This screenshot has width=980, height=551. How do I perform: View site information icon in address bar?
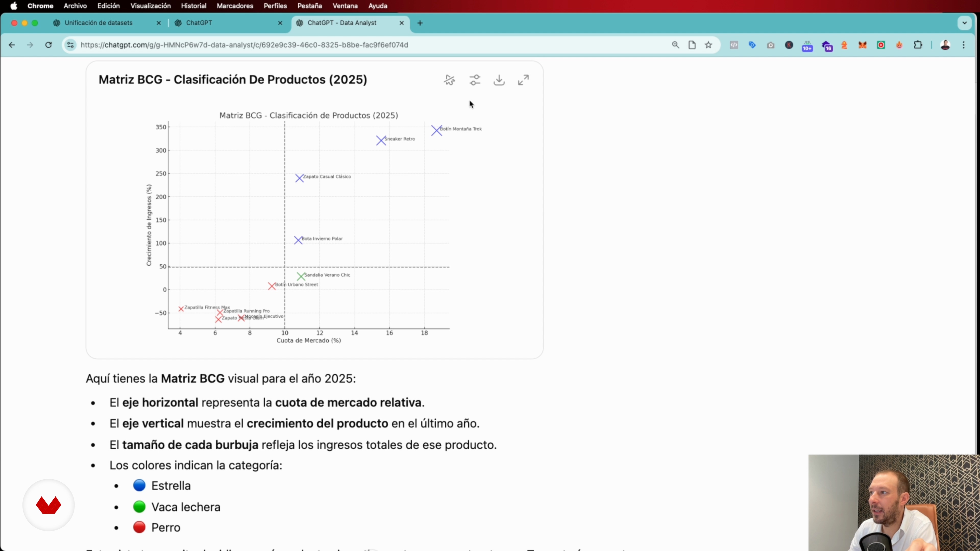click(70, 45)
